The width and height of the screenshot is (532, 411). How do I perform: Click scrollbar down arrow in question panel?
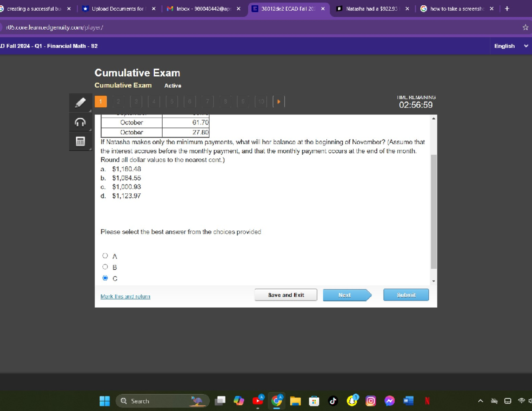(434, 281)
